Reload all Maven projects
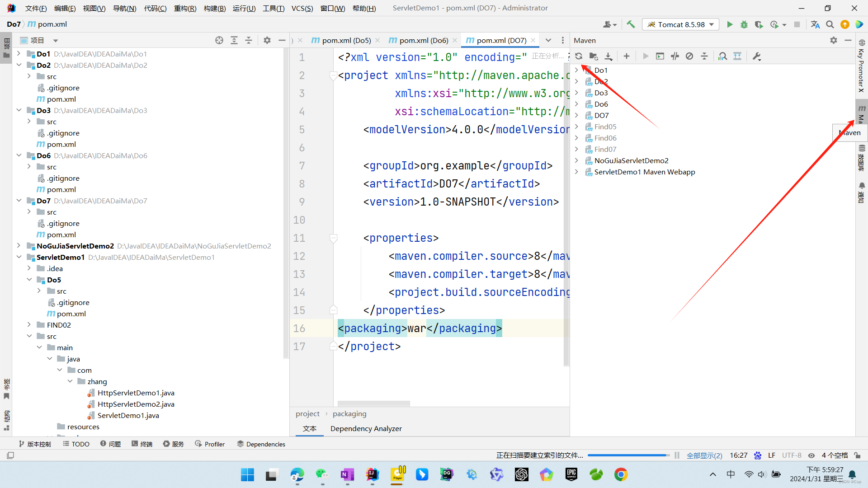This screenshot has width=868, height=488. (579, 56)
